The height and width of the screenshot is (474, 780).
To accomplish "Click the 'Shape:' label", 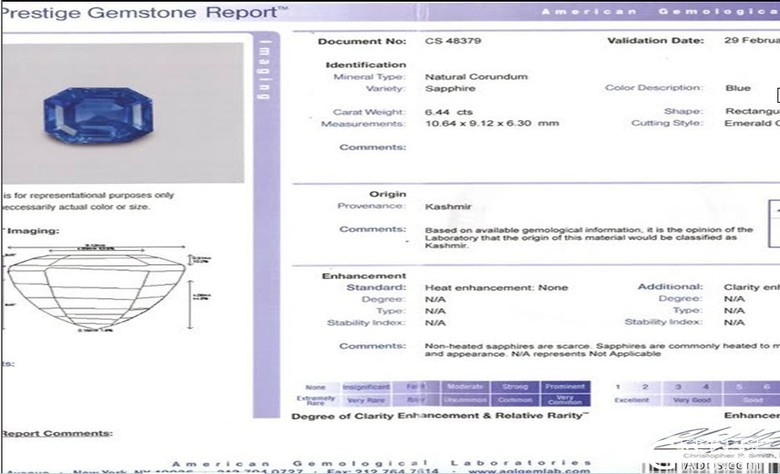I will tap(683, 111).
